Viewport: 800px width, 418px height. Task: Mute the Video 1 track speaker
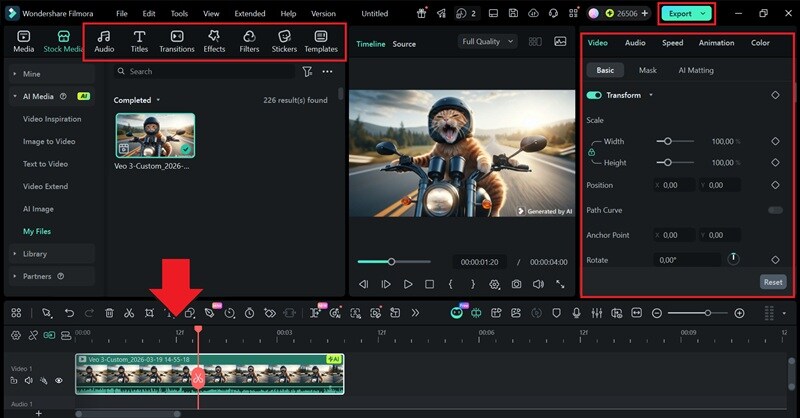coord(29,381)
